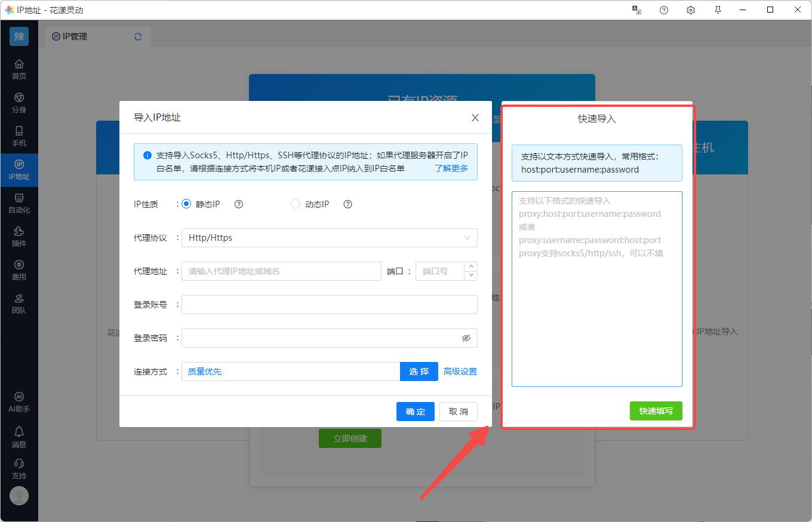Select the 静态IP radio option

[x=186, y=204]
